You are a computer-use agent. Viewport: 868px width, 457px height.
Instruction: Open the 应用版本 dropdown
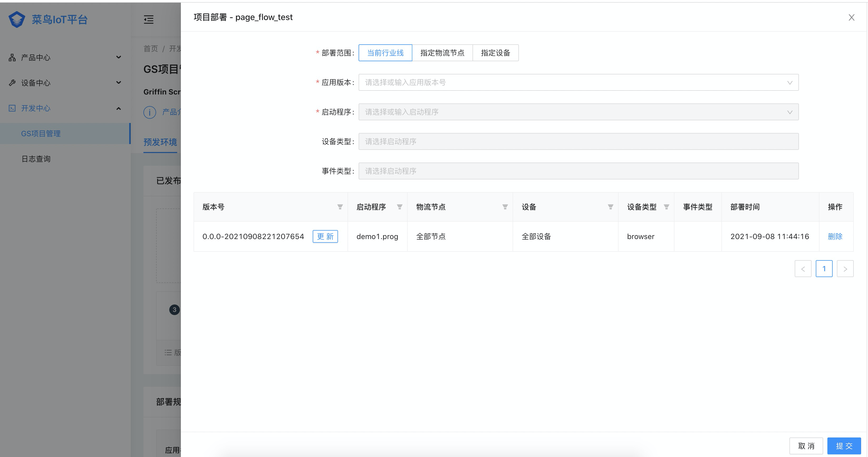578,82
